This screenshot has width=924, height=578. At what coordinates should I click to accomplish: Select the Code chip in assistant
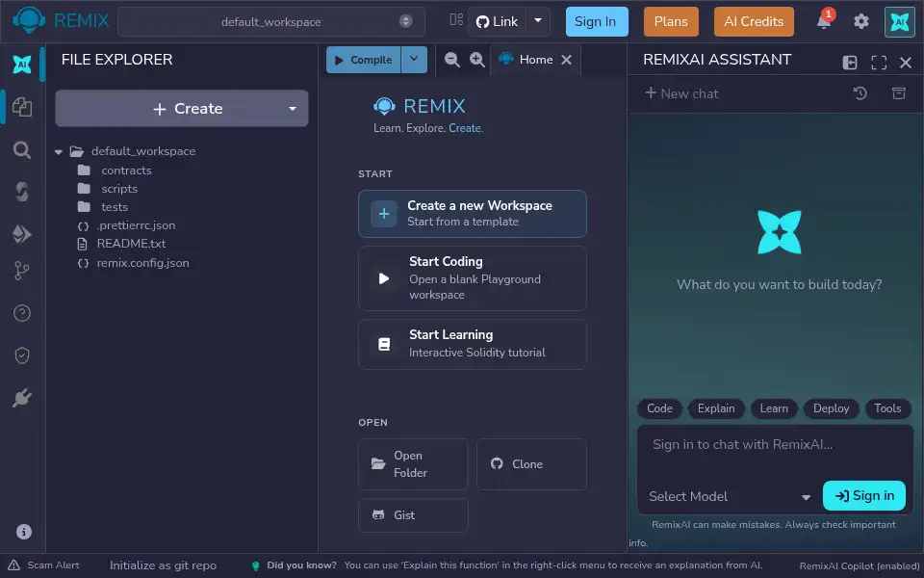(x=659, y=408)
